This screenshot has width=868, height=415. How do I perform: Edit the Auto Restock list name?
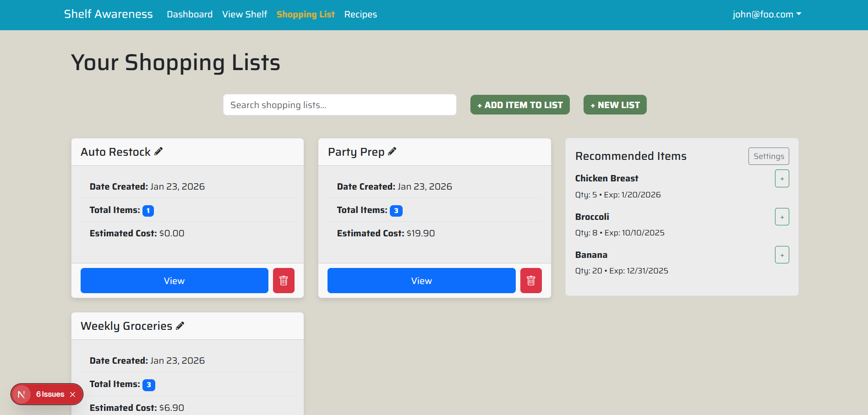coord(159,151)
